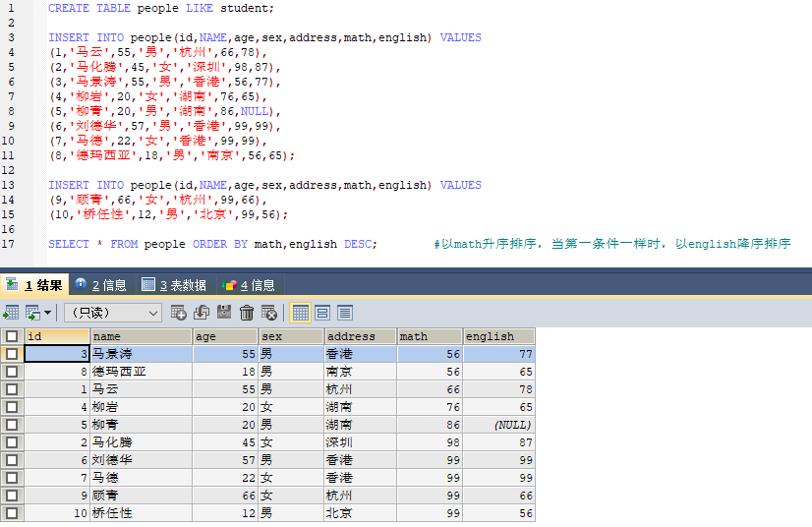Select the math cell 98 of 马化腾
The image size is (812, 527).
(430, 442)
